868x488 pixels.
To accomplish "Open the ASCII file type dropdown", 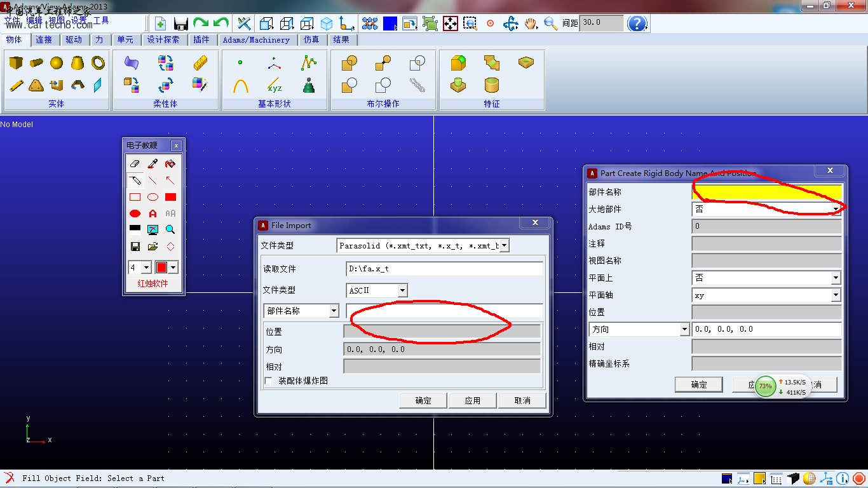I will click(402, 290).
